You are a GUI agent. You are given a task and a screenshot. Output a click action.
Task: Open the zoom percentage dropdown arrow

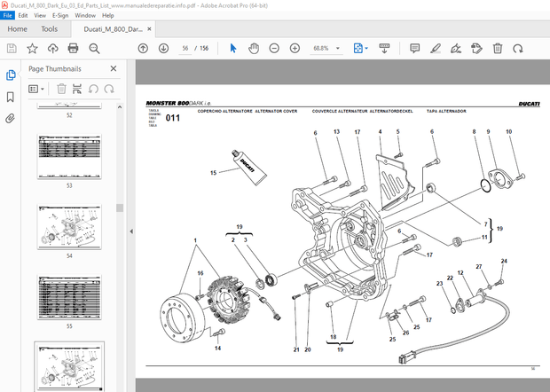[338, 49]
